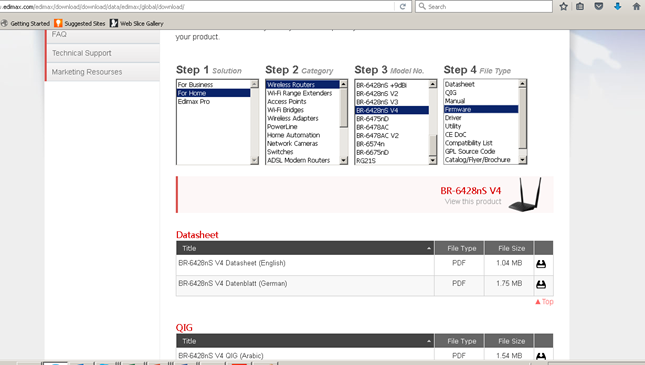Click Step 4 list scroll-down arrow

(x=522, y=160)
